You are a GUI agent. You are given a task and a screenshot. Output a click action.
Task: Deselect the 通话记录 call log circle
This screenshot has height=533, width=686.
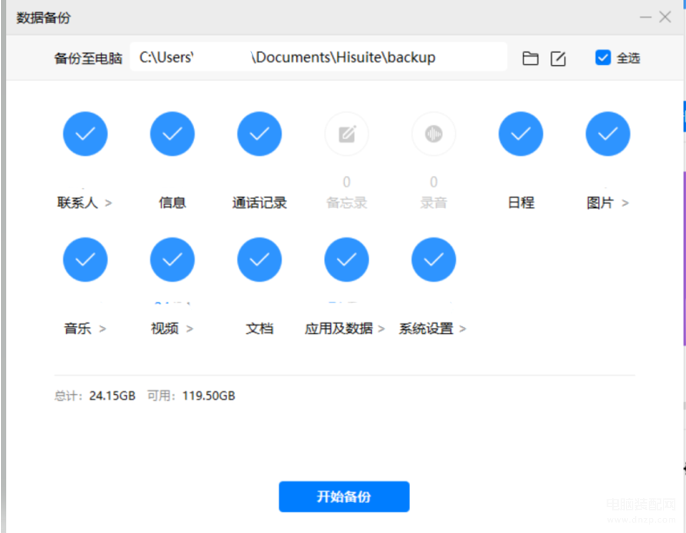259,134
